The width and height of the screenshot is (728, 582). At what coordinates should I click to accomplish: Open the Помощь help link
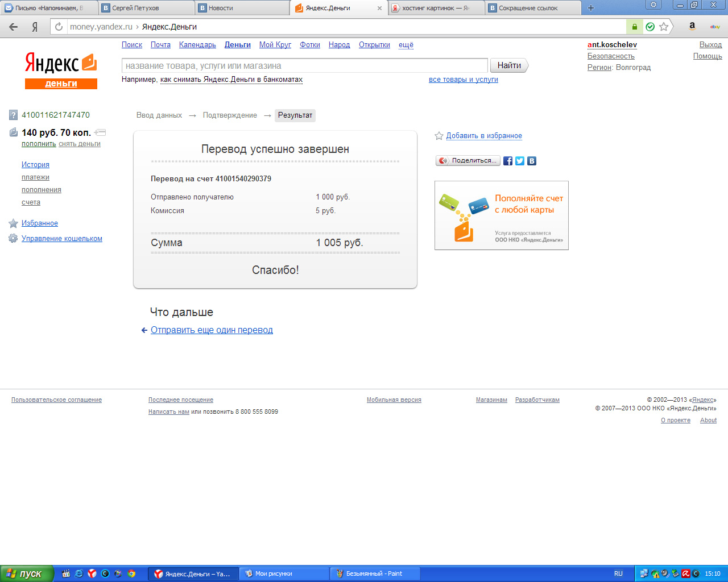(708, 56)
